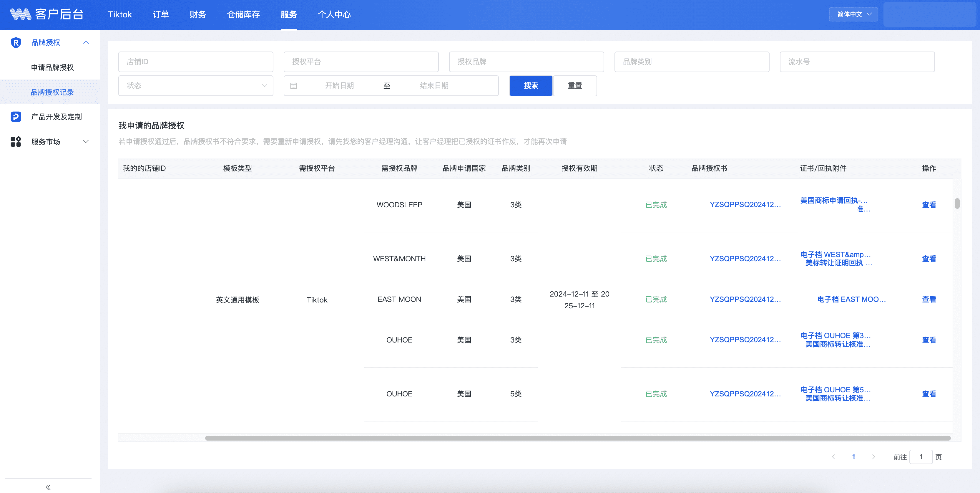Click the 客户后台 logo icon
980x493 pixels.
[21, 14]
